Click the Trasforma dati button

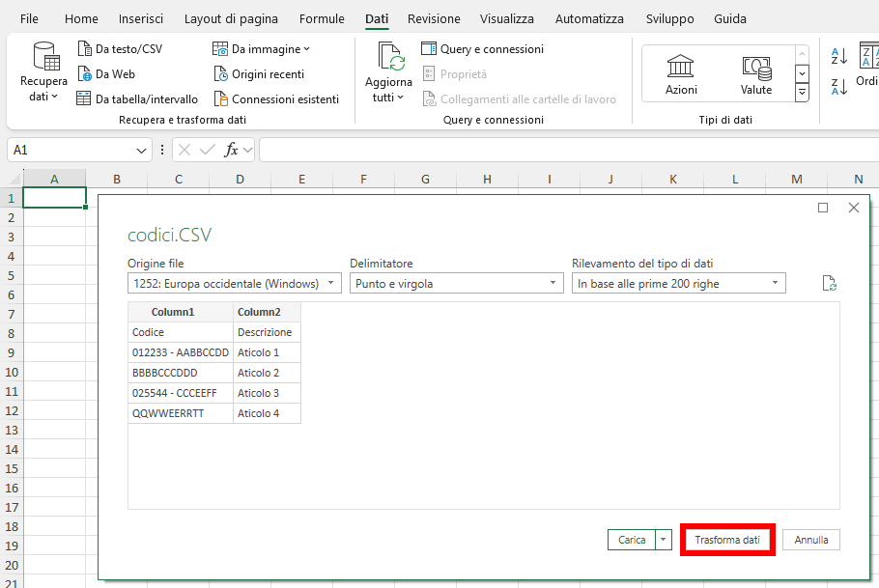[727, 540]
